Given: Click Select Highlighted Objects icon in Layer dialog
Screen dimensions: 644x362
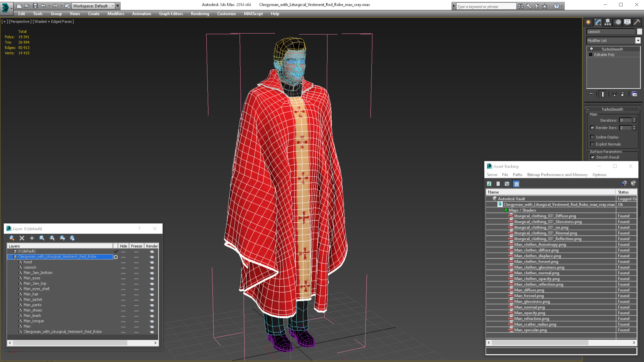Looking at the screenshot, I should coord(42,238).
